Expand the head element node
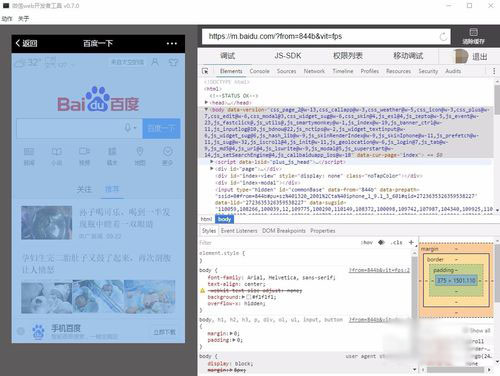 [206, 102]
